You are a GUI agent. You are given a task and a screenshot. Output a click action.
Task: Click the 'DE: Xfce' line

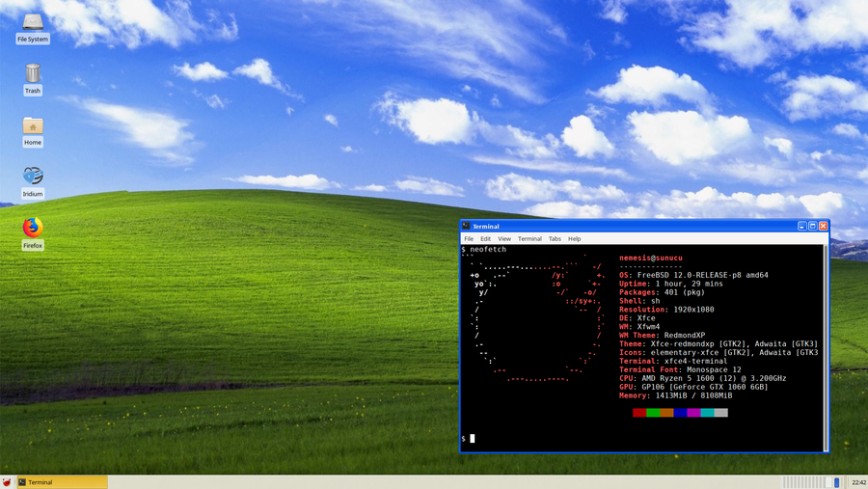coord(637,318)
